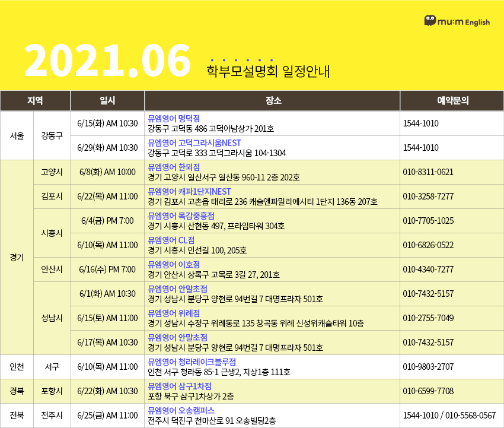Click phone number 010-4340-7277
The height and width of the screenshot is (428, 504).
pyautogui.click(x=428, y=270)
